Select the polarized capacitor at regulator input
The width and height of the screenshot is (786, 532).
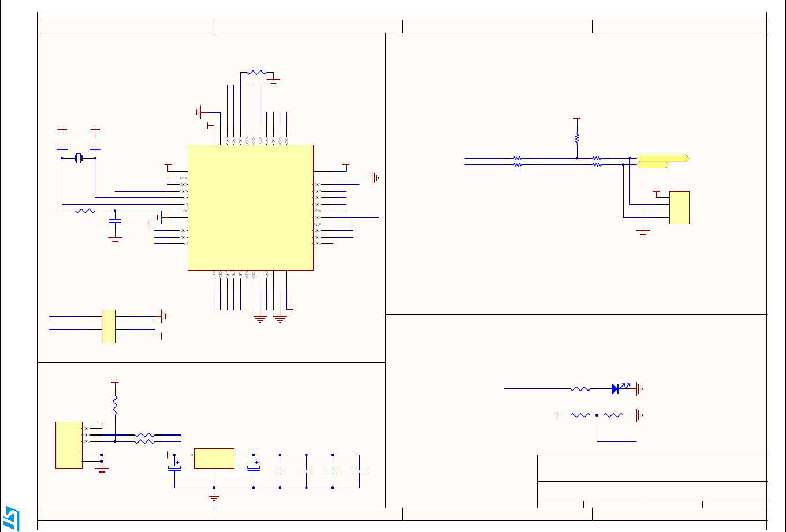pyautogui.click(x=174, y=466)
